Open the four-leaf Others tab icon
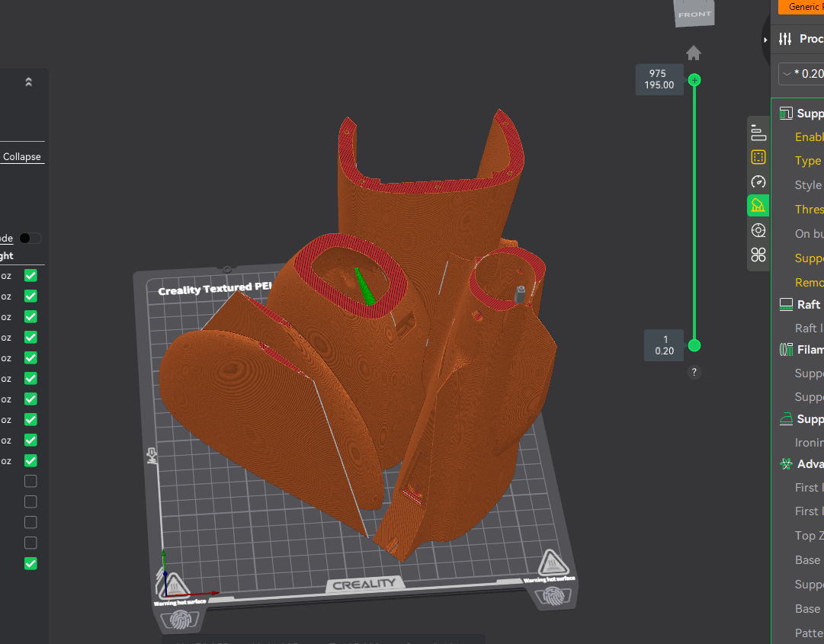Image resolution: width=824 pixels, height=644 pixels. tap(758, 255)
